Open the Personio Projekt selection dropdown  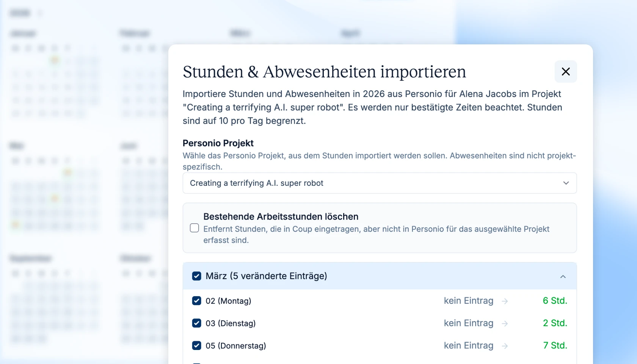tap(379, 183)
